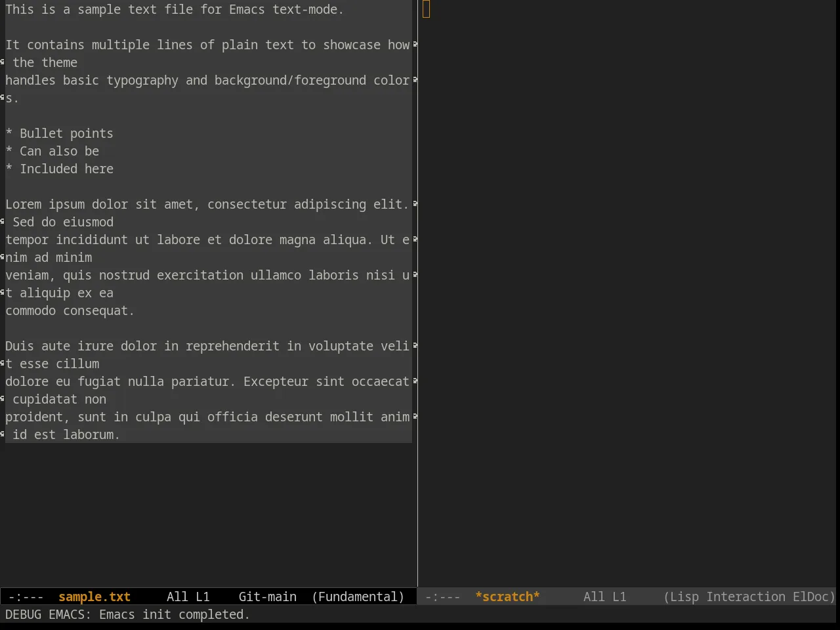
Task: Click continuation arrow after 'showcase how'
Action: coord(415,45)
